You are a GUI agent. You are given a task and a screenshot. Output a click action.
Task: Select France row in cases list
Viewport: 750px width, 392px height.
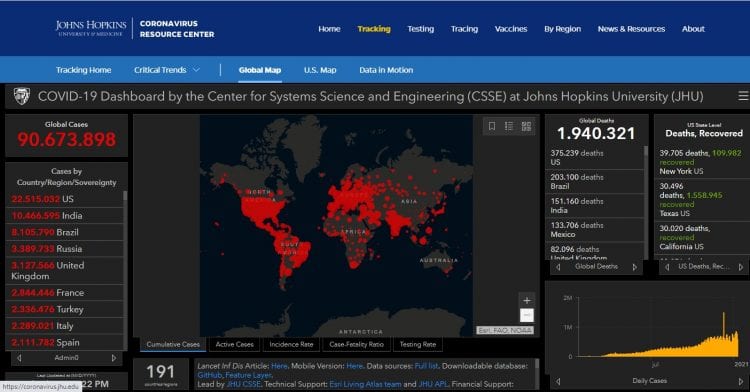coord(65,293)
